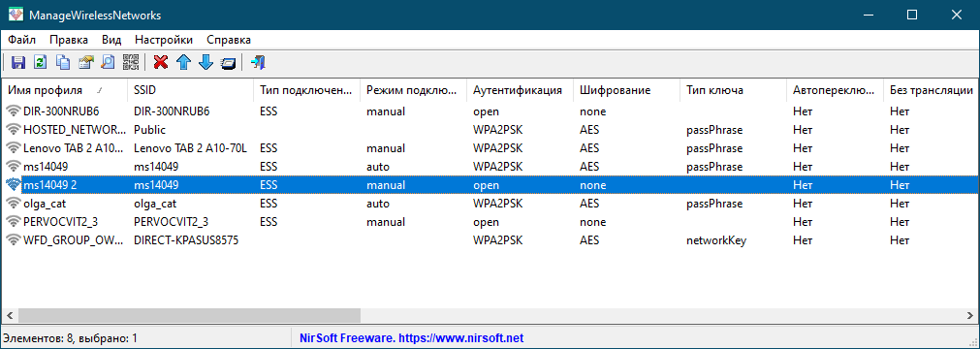Sort by SSID column header
The height and width of the screenshot is (349, 980).
pyautogui.click(x=191, y=91)
